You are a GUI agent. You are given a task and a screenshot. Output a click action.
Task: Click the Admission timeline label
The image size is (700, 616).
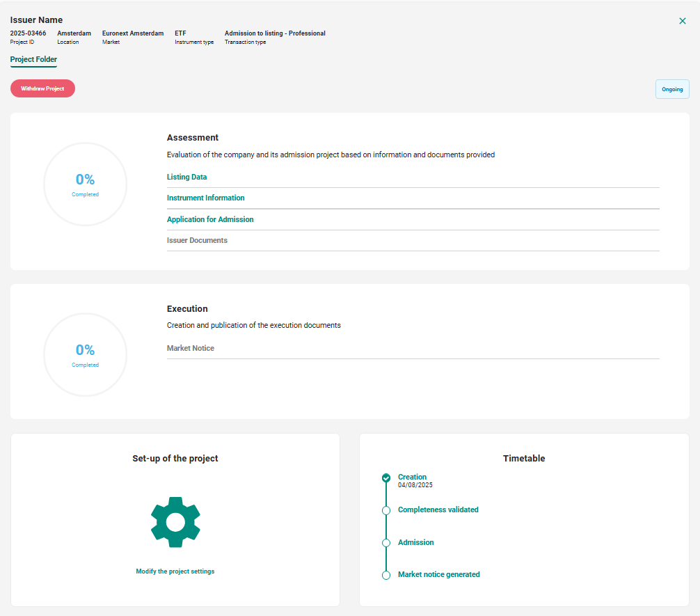coord(415,542)
